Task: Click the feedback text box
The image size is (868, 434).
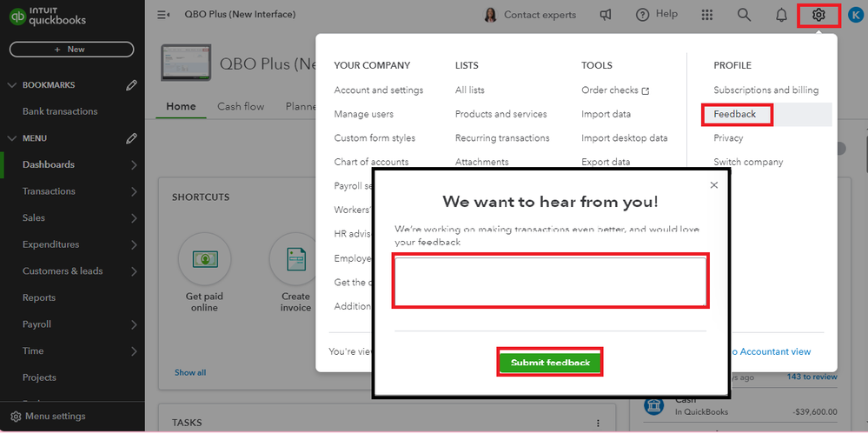Action: pyautogui.click(x=550, y=281)
